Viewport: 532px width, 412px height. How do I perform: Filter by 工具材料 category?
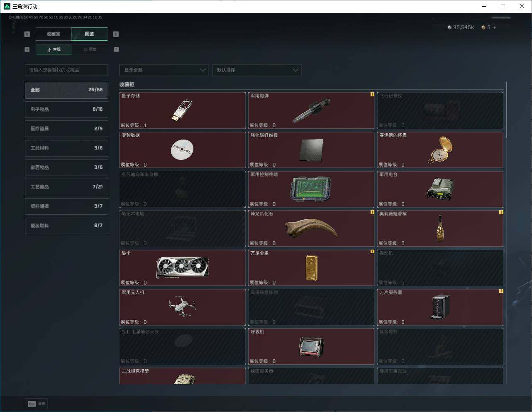point(66,148)
